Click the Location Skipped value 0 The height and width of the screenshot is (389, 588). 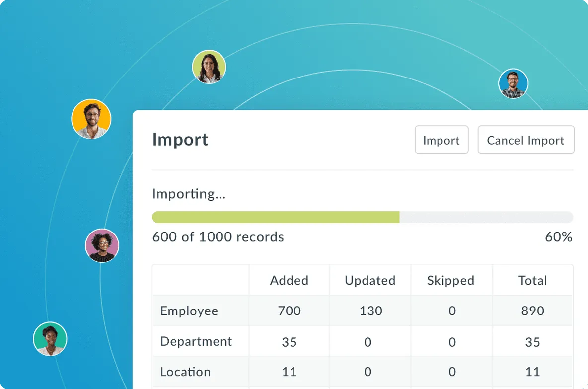tap(452, 372)
